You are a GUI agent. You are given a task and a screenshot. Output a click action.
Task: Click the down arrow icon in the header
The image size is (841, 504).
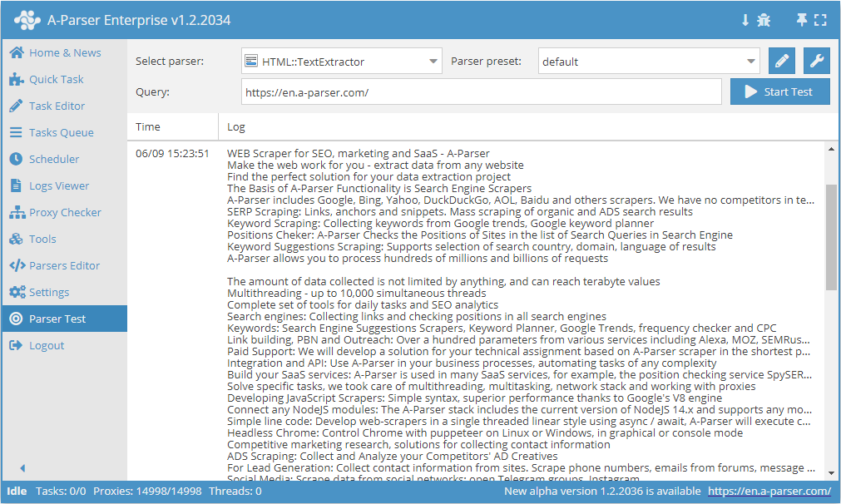coord(745,20)
